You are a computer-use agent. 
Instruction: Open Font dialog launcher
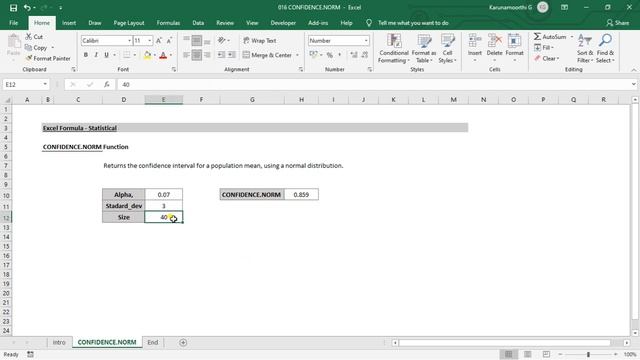pos(173,70)
